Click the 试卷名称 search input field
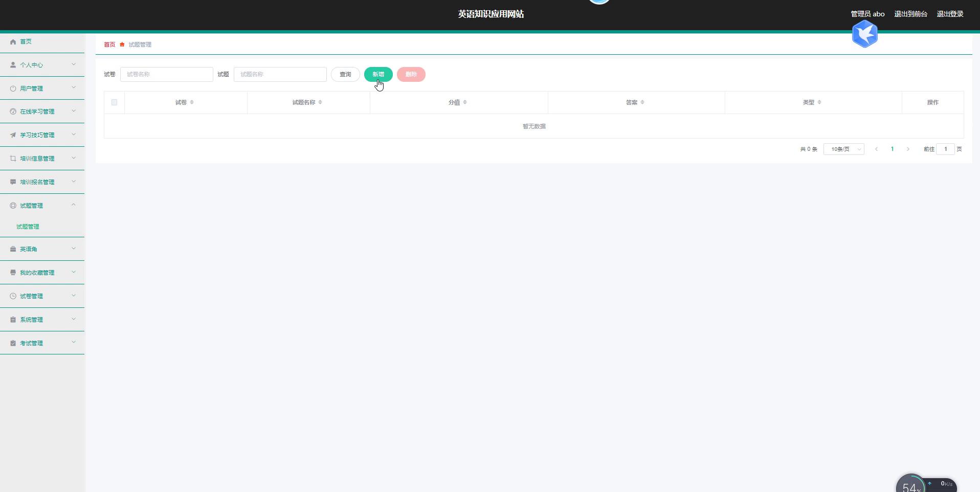Image resolution: width=980 pixels, height=492 pixels. click(166, 75)
